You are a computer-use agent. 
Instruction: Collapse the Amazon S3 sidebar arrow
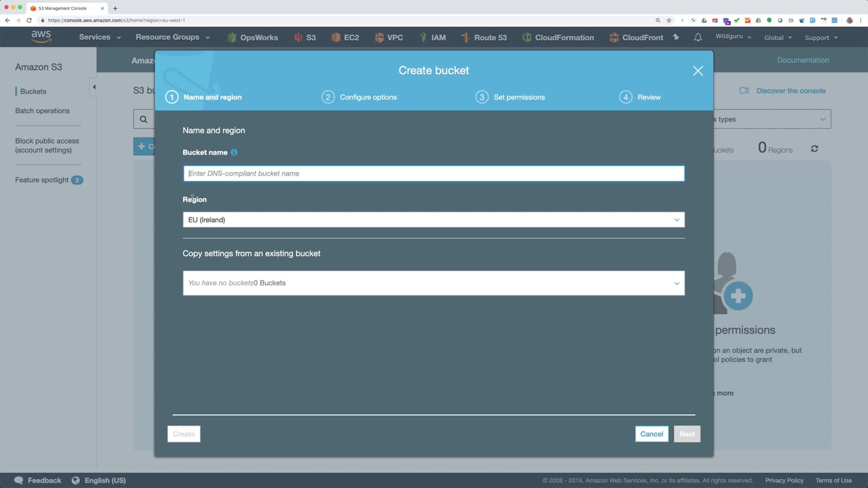(94, 87)
